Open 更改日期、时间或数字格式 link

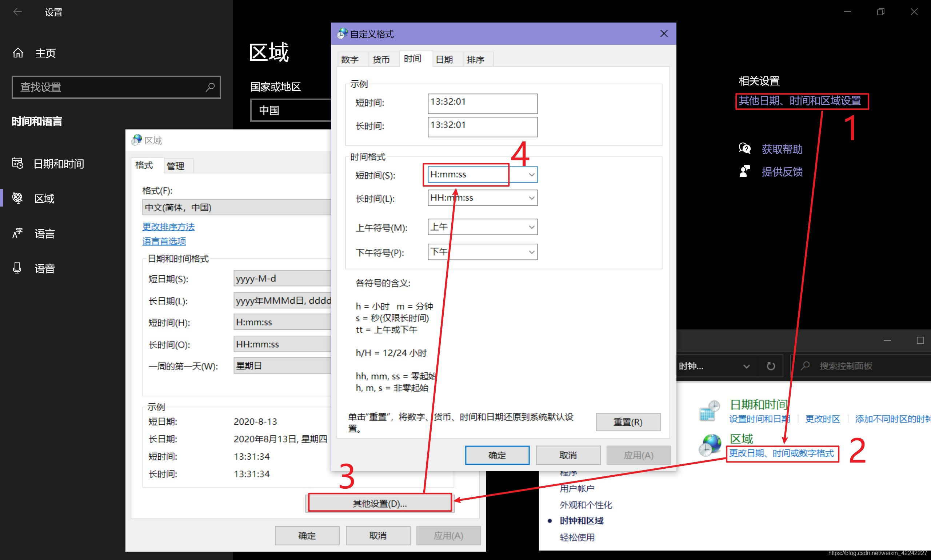tap(781, 453)
